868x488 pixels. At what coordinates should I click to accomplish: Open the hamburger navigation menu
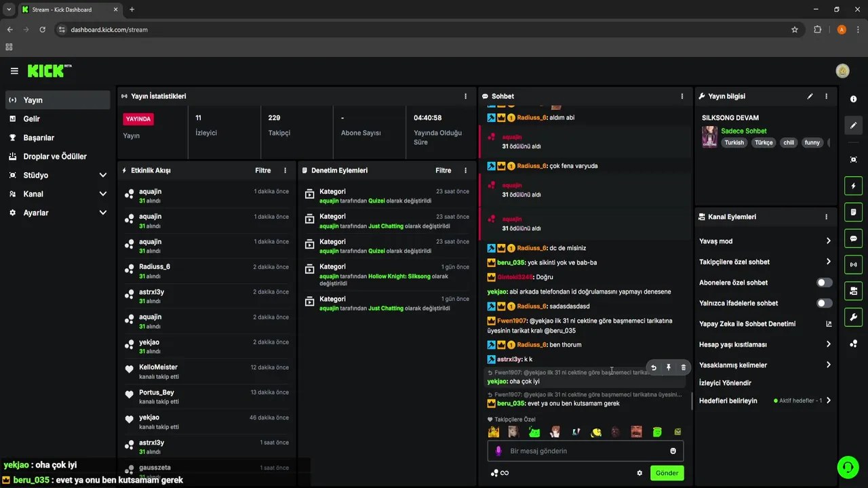pos(14,71)
